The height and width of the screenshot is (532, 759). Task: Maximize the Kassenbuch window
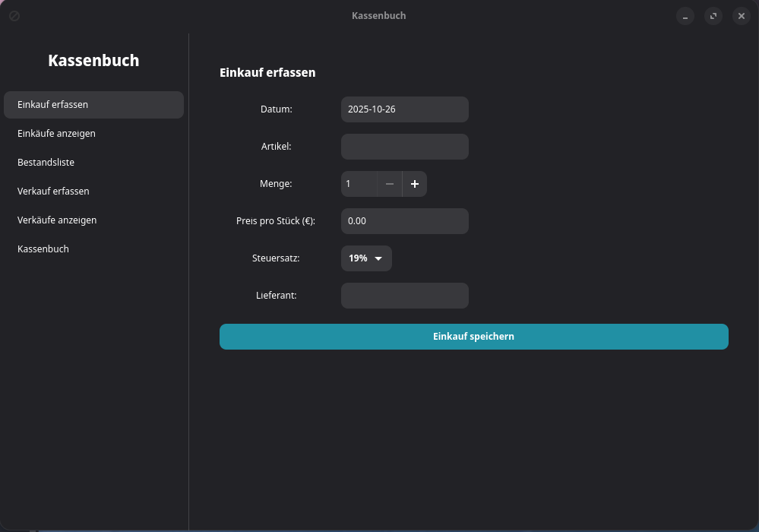click(x=713, y=16)
